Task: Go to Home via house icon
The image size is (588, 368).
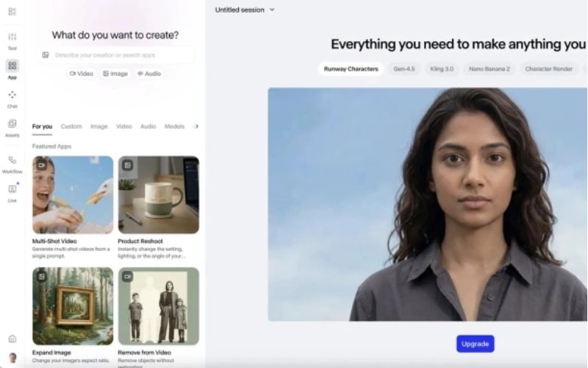Action: point(12,339)
